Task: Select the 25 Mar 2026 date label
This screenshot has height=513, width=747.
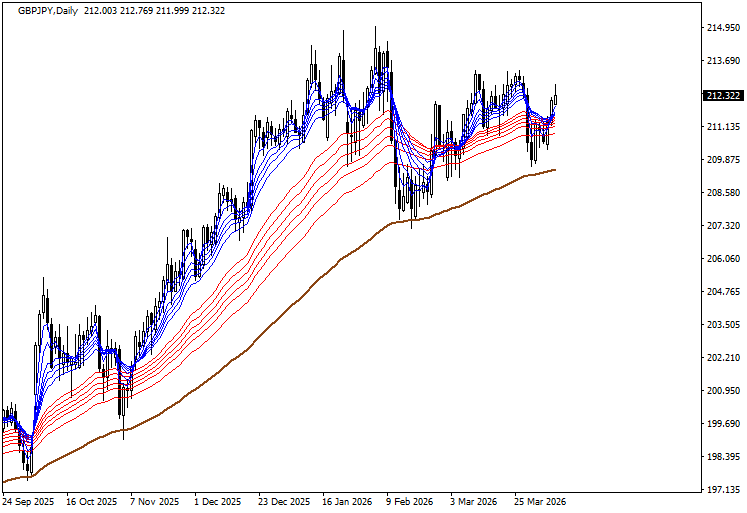Action: pyautogui.click(x=540, y=502)
